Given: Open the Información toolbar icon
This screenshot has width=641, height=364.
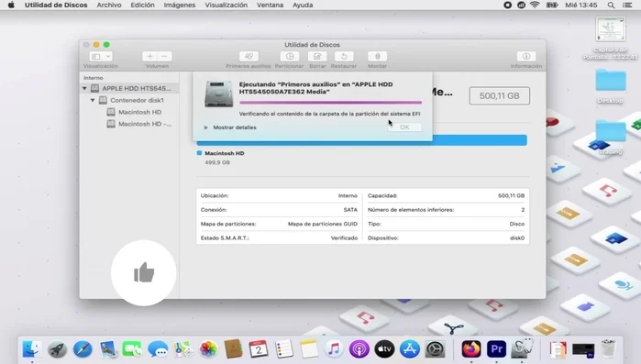Looking at the screenshot, I should pyautogui.click(x=526, y=56).
